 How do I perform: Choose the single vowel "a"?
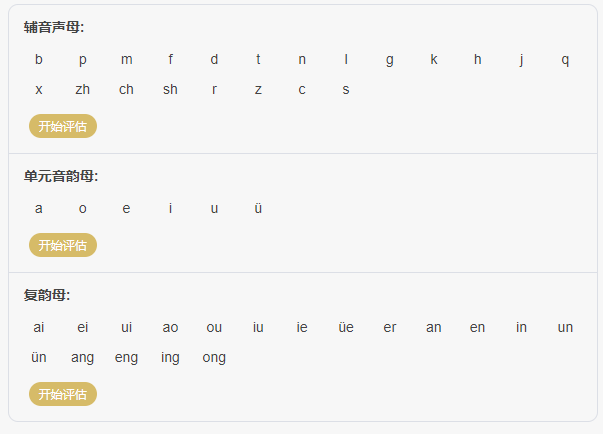coord(39,208)
